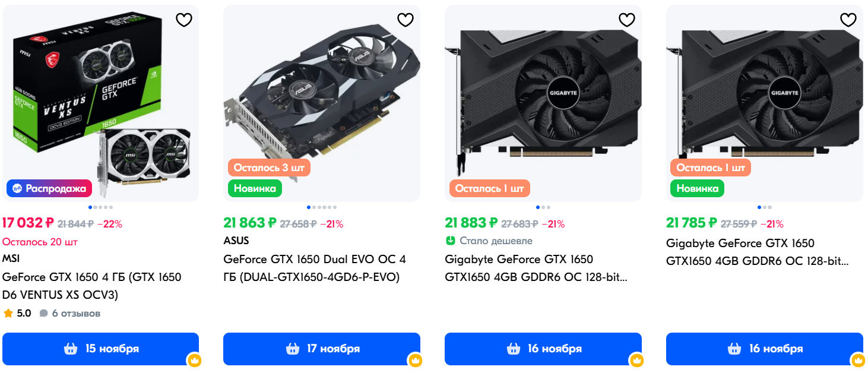Click crown badge on MSI cart button

[194, 361]
